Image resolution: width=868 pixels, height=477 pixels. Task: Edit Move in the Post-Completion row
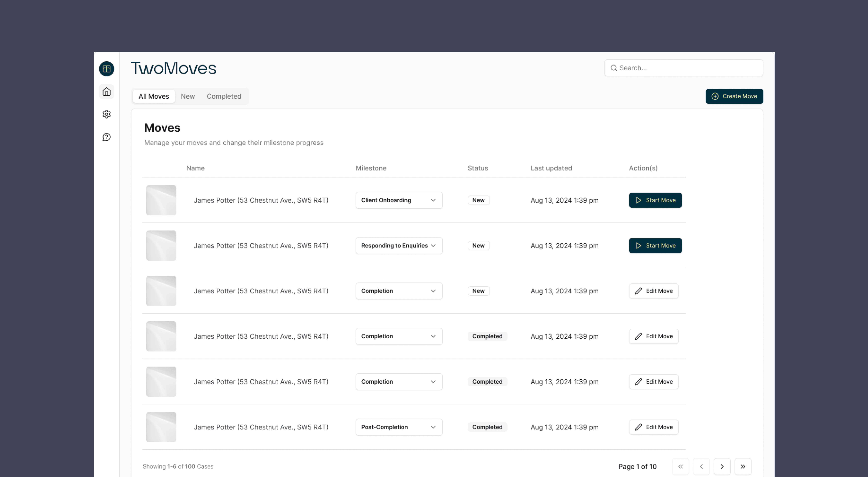coord(654,427)
